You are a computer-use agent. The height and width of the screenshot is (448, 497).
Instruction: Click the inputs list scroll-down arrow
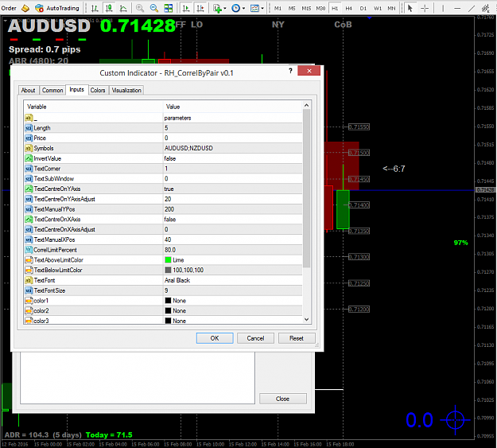tap(306, 320)
